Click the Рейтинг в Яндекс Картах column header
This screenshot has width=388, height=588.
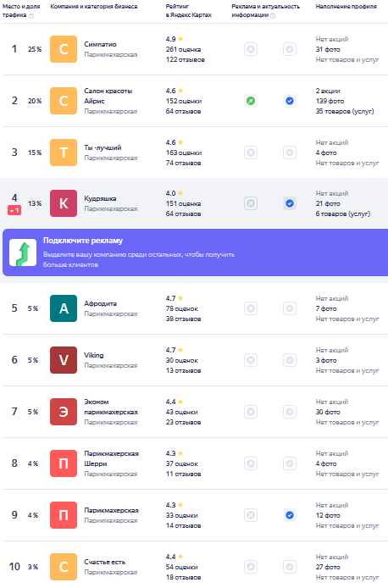tap(189, 10)
